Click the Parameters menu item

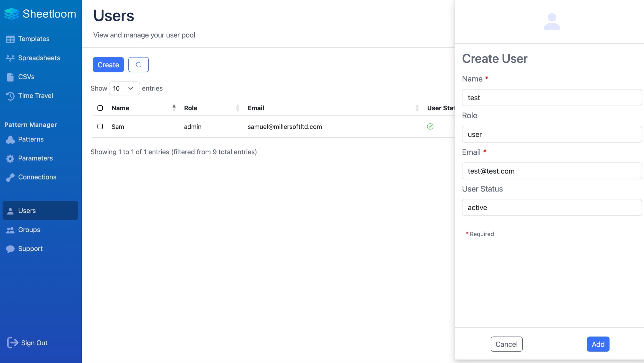pos(35,158)
